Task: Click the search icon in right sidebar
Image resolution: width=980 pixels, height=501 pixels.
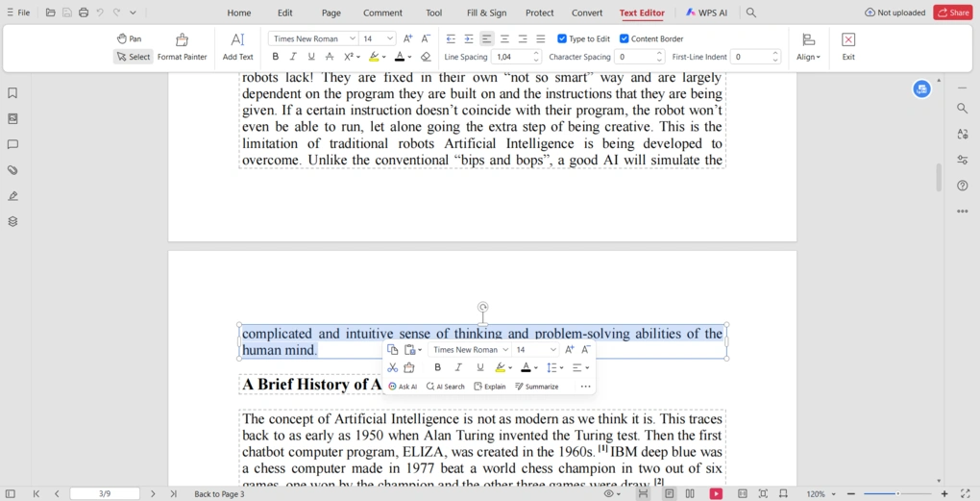Action: coord(963,109)
